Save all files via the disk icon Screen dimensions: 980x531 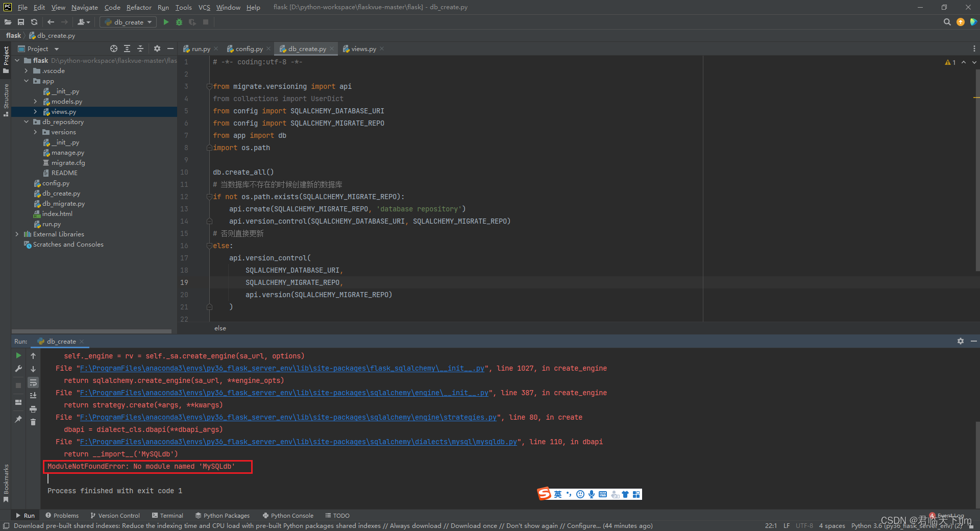[x=21, y=22]
